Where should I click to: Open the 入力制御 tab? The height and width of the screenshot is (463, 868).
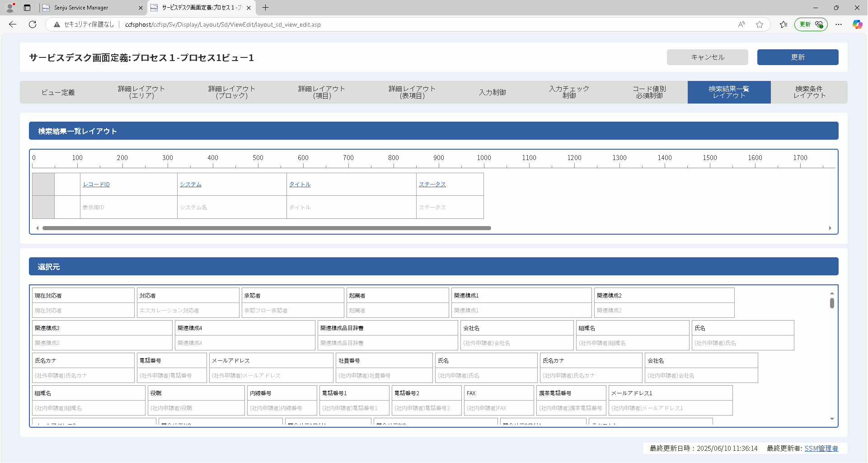pyautogui.click(x=493, y=92)
